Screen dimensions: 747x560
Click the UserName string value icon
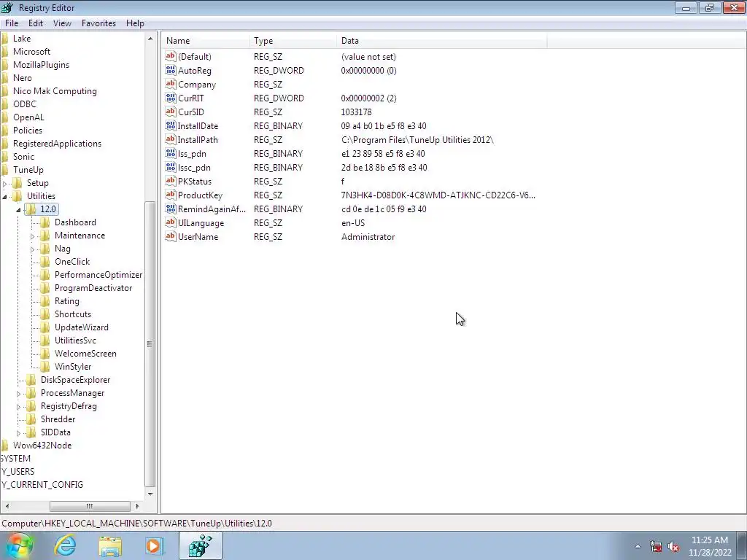(171, 236)
